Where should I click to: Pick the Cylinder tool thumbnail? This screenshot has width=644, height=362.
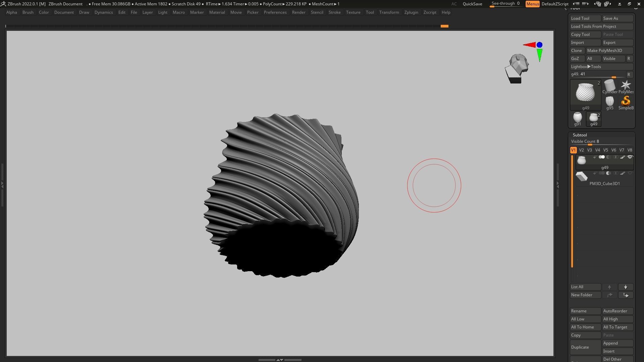[x=609, y=85]
